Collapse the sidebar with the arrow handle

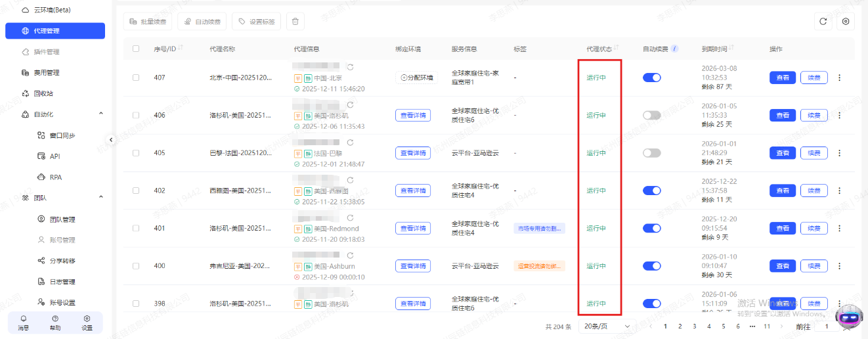(x=111, y=140)
